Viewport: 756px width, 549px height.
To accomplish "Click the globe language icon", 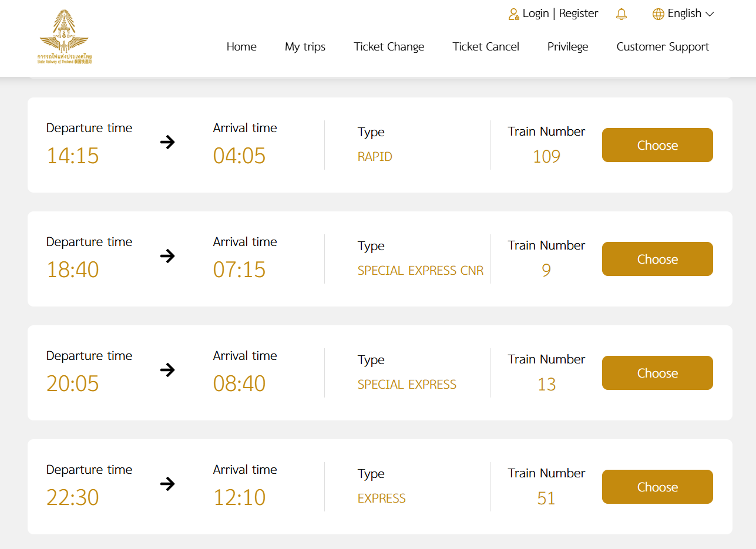I will [x=657, y=14].
